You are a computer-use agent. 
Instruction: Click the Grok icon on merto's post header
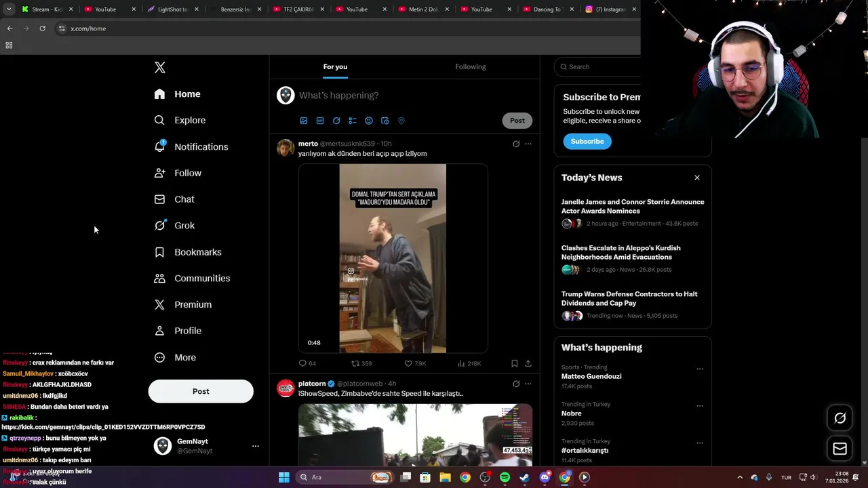coord(516,144)
